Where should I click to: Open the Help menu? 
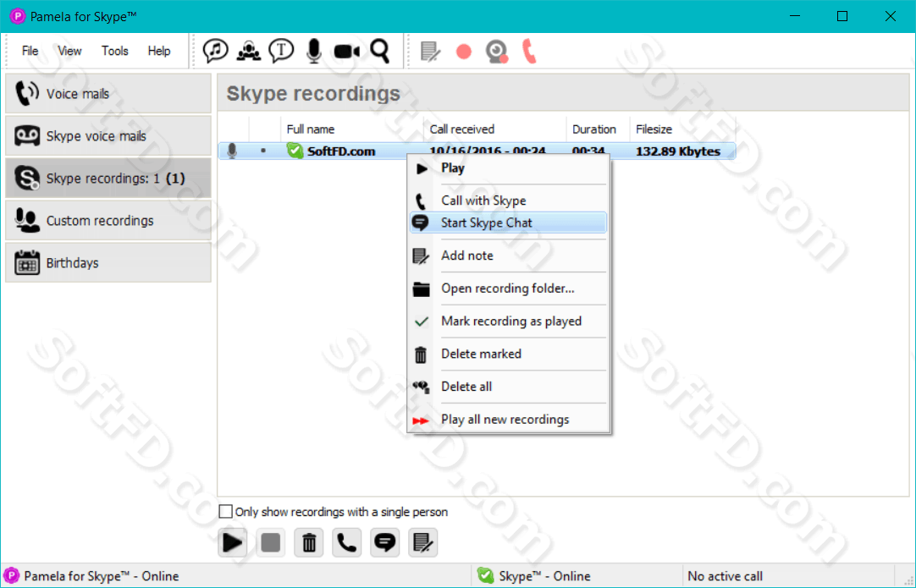159,51
